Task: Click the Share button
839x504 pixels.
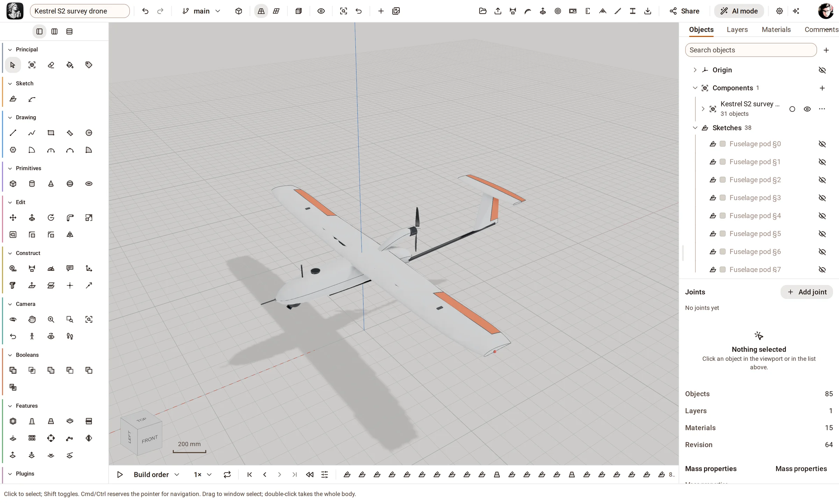Action: tap(684, 11)
